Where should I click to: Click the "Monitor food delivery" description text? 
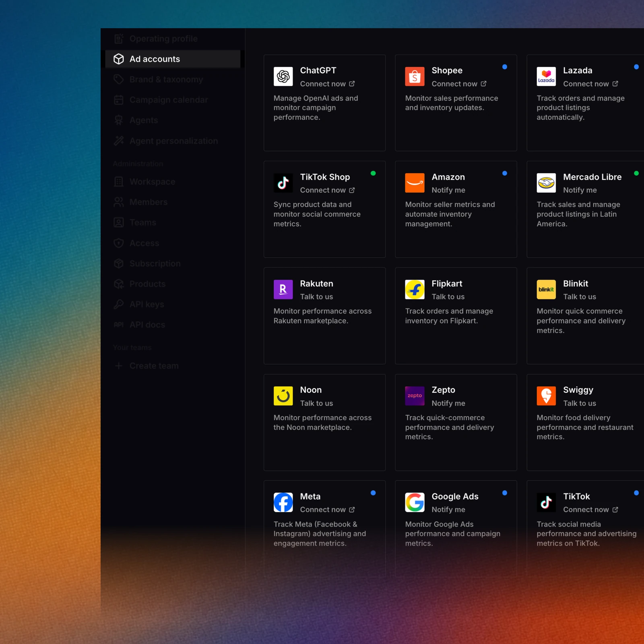(x=585, y=427)
